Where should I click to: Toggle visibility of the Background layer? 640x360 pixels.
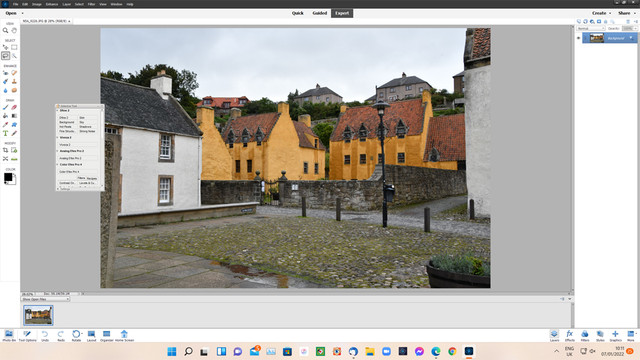tap(578, 38)
